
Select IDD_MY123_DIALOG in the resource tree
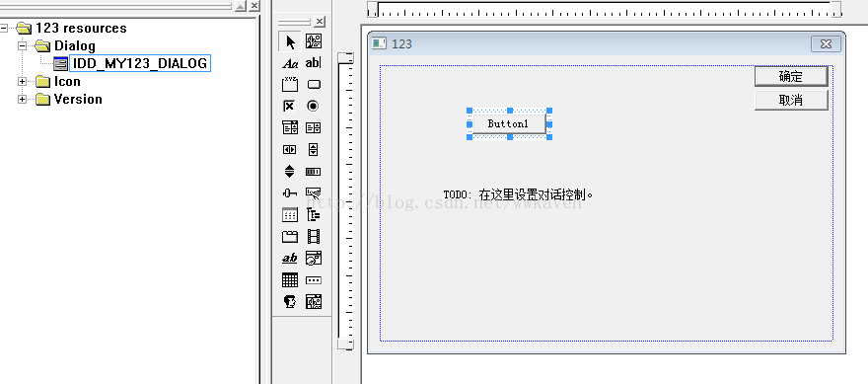click(x=139, y=63)
